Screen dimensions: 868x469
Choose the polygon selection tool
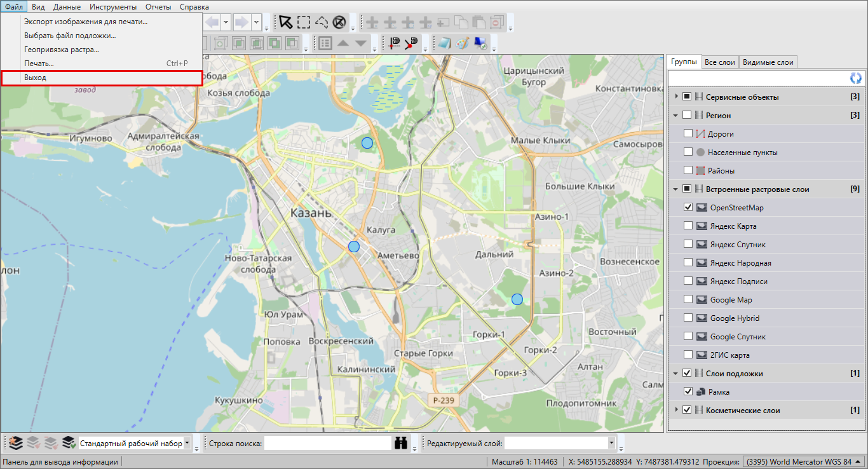[322, 23]
